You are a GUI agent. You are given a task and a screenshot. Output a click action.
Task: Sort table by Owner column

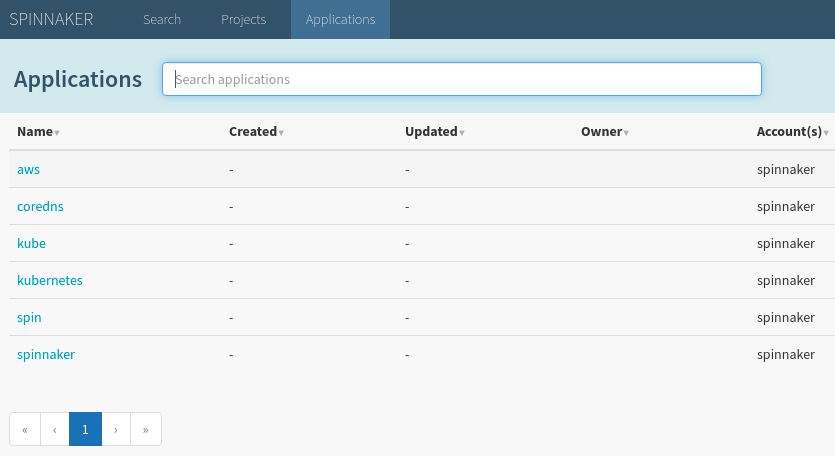click(x=604, y=131)
